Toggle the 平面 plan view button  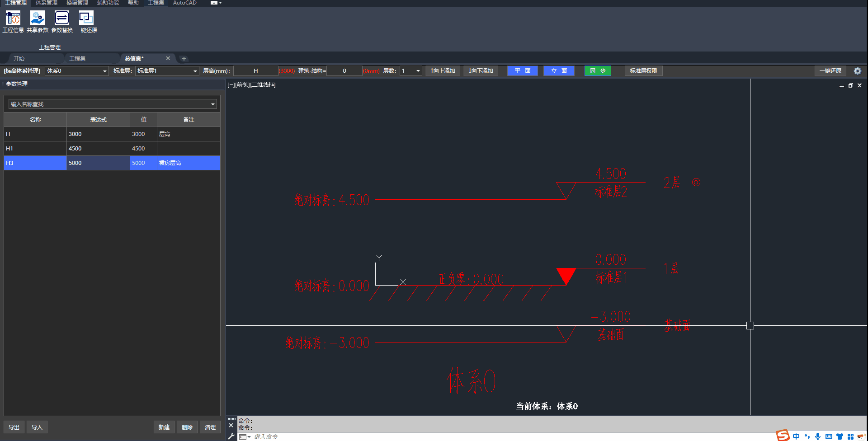pos(522,71)
